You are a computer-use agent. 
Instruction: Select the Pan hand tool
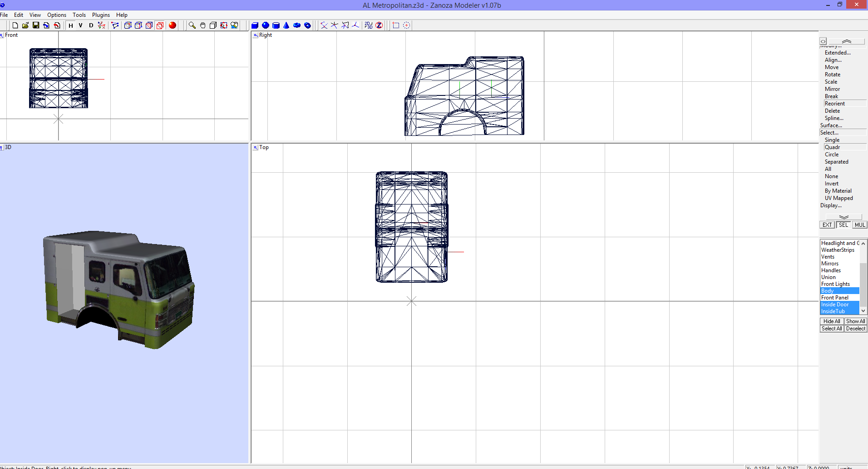pos(202,25)
